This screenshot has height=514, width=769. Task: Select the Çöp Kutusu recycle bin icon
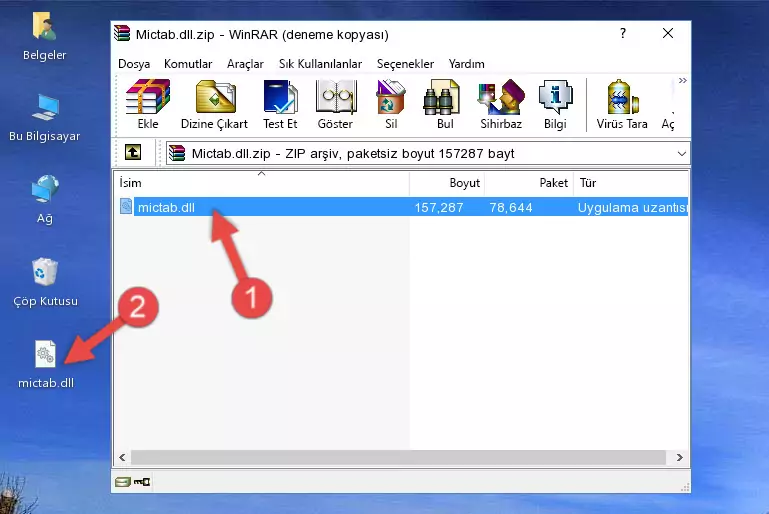[45, 282]
